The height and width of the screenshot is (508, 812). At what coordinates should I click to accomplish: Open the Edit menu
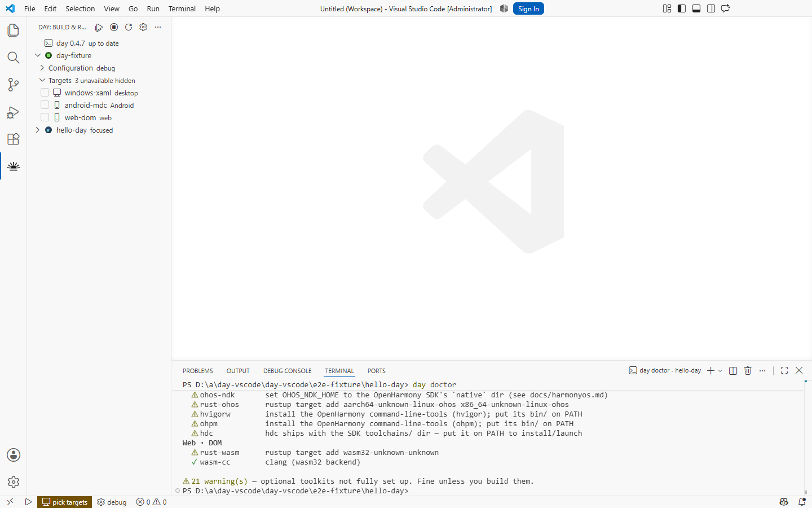tap(50, 8)
